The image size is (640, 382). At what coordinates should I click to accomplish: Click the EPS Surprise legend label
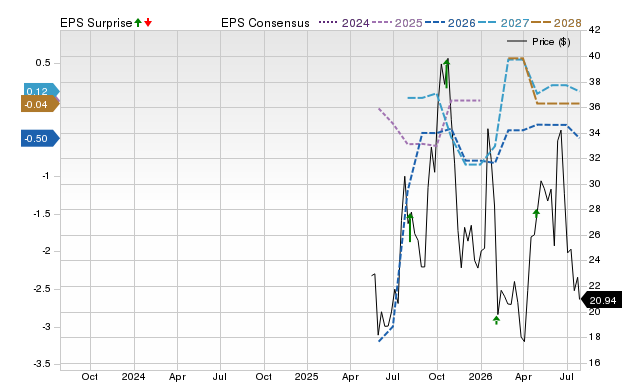[x=96, y=23]
